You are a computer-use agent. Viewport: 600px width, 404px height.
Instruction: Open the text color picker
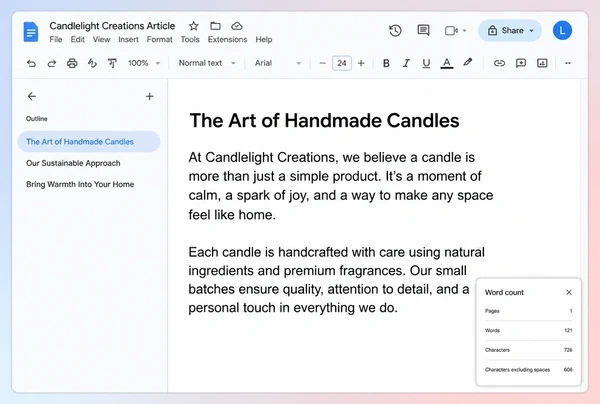point(447,64)
